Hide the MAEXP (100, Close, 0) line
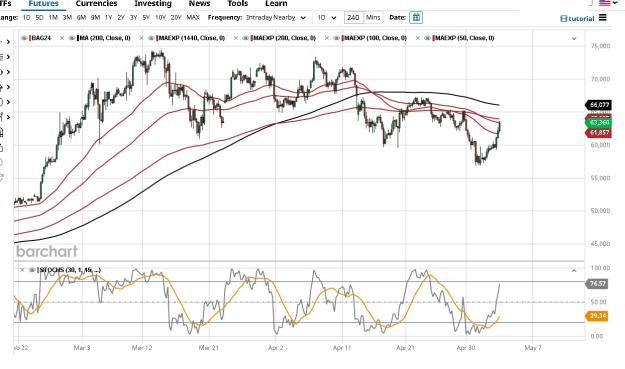625x369 pixels. click(x=337, y=38)
